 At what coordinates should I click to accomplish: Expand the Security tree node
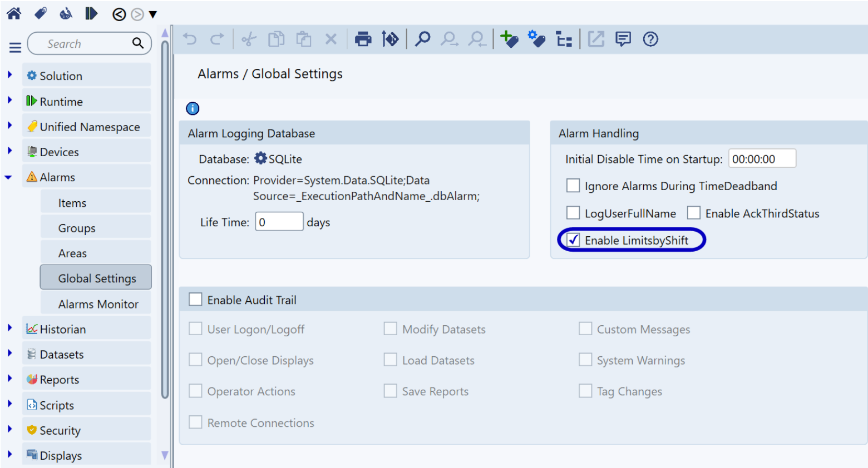click(x=9, y=429)
